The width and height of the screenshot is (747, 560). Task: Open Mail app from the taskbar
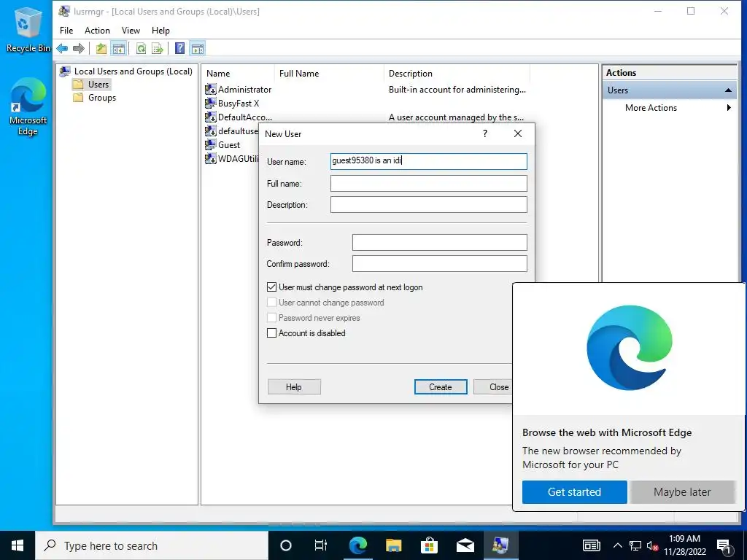(465, 545)
